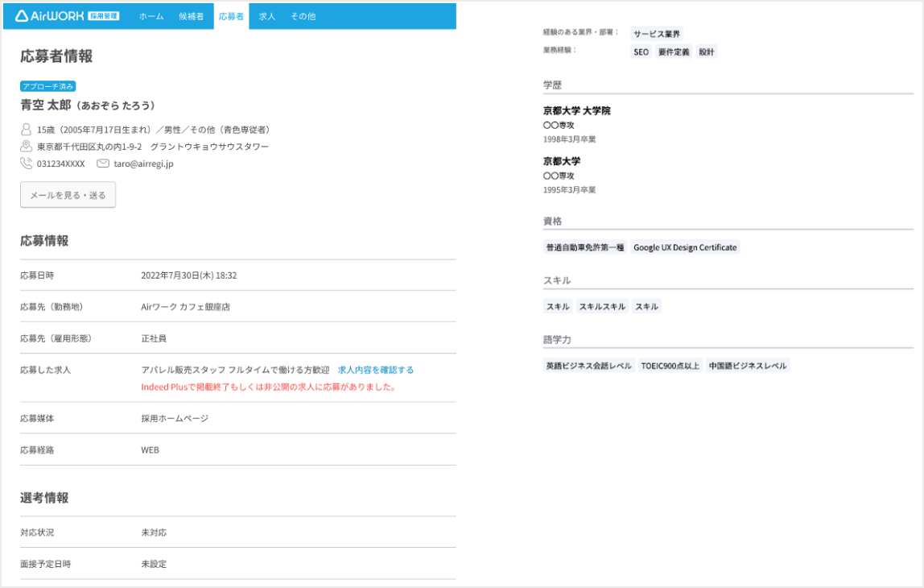This screenshot has width=924, height=588.
Task: Click the 未設定 interview date value
Action: 154,564
